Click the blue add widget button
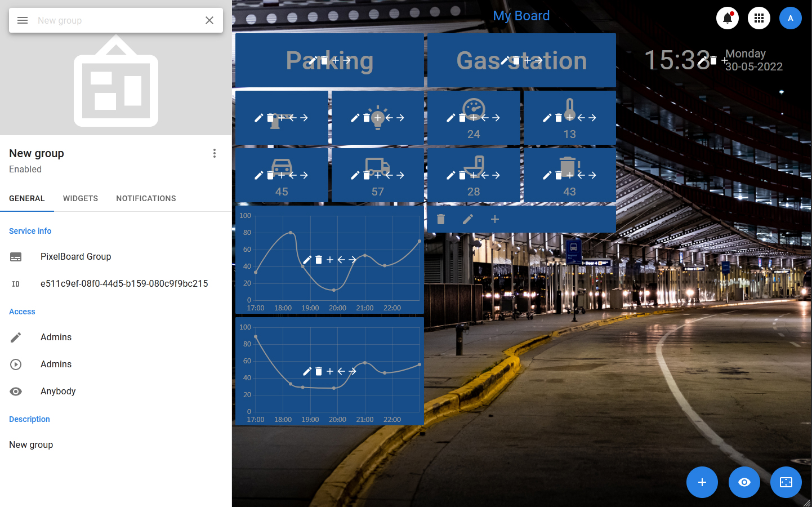 pyautogui.click(x=702, y=482)
